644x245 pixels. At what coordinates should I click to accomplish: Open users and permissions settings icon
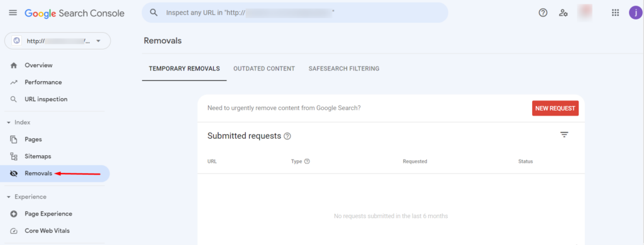(x=563, y=13)
